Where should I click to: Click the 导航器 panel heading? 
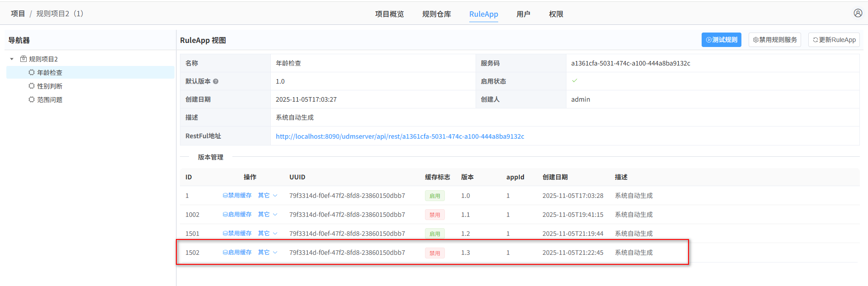coord(19,40)
